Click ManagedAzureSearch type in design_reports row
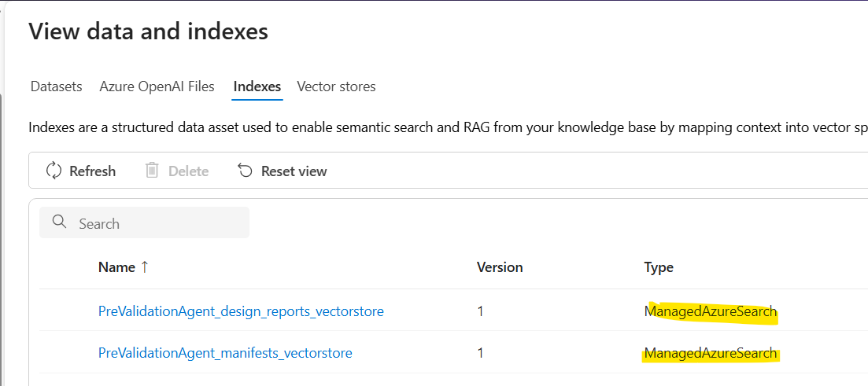 click(711, 311)
